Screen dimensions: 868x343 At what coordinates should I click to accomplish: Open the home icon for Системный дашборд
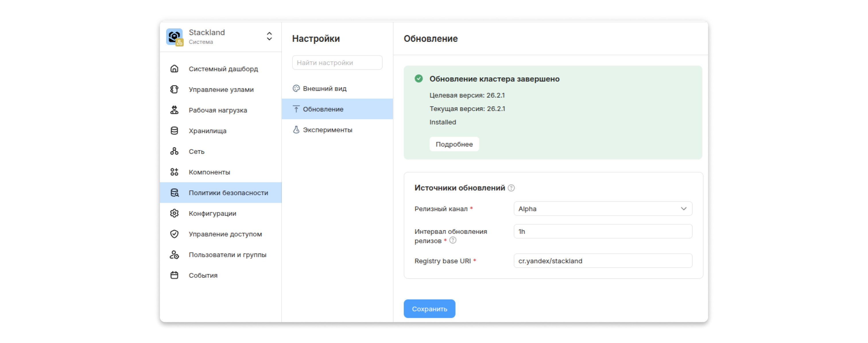[174, 69]
